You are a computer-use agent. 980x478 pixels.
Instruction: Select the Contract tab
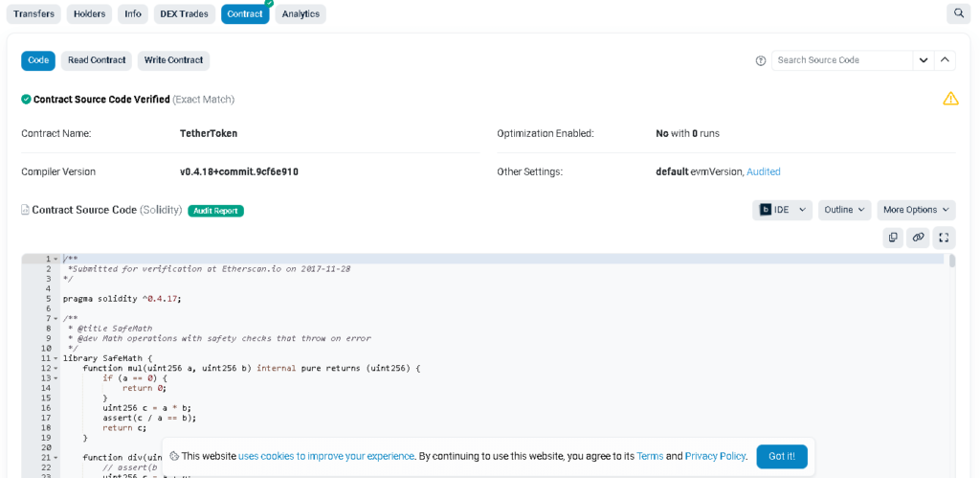tap(245, 13)
